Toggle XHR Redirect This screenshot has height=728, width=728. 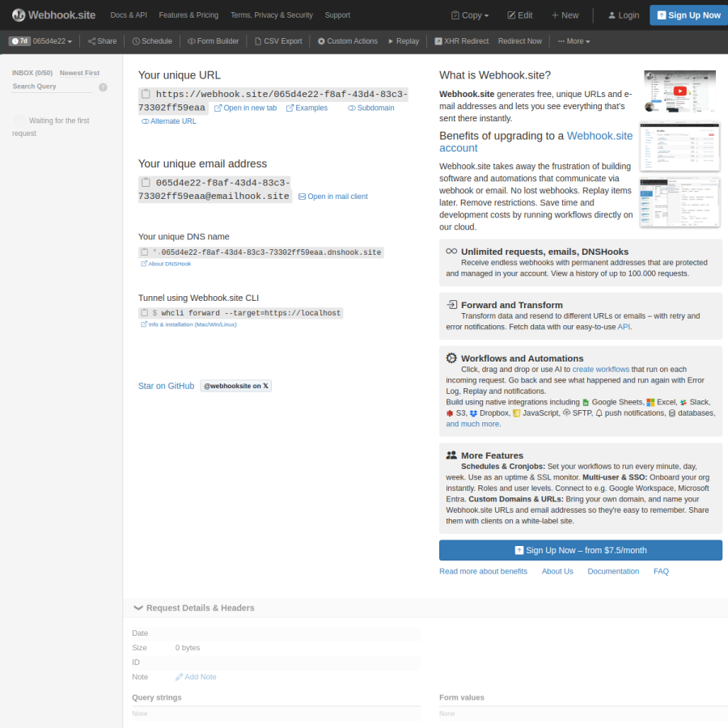[462, 41]
